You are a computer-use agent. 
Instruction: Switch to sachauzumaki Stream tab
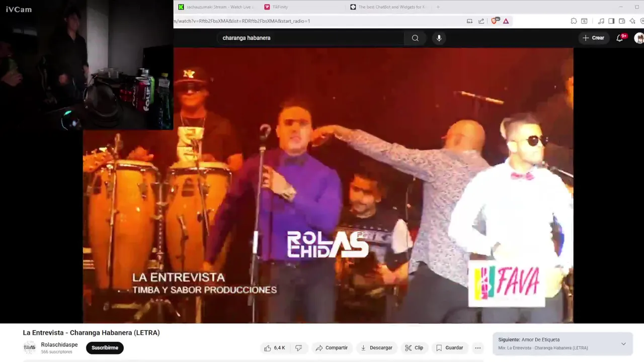pos(216,7)
